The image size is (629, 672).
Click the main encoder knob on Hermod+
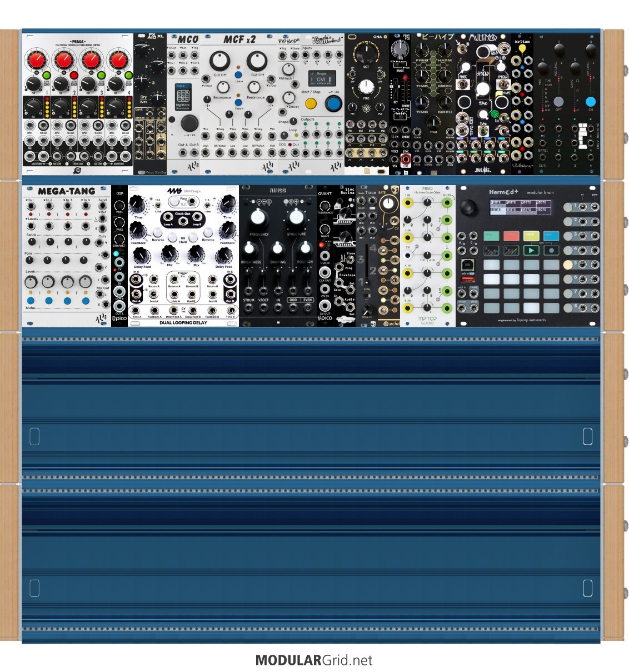tap(469, 207)
